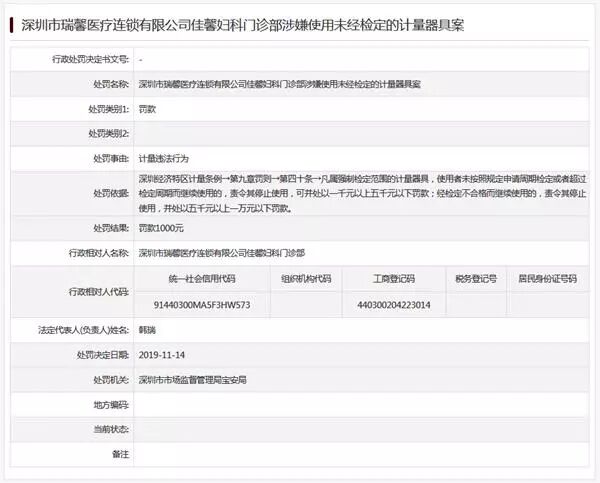Click the 工商登记码 column header

click(394, 279)
